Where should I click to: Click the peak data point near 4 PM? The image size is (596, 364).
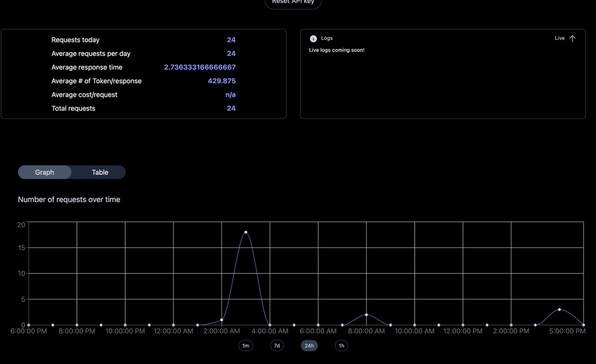559,309
